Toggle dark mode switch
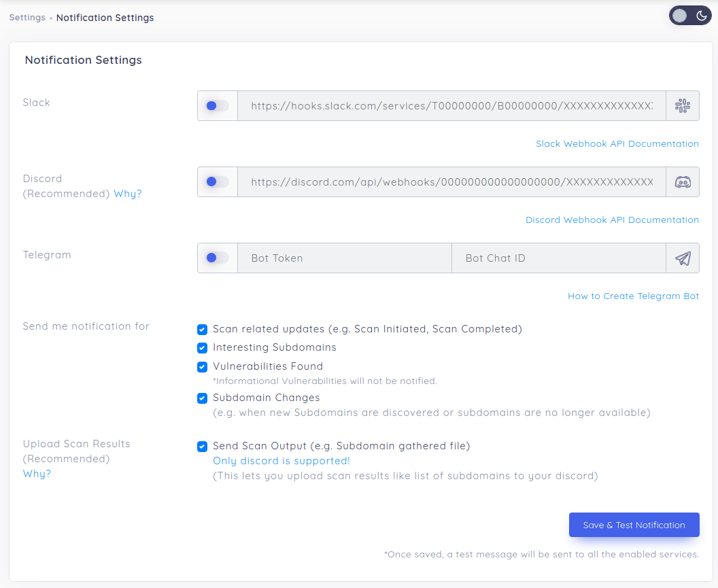The width and height of the screenshot is (718, 588). [x=689, y=16]
